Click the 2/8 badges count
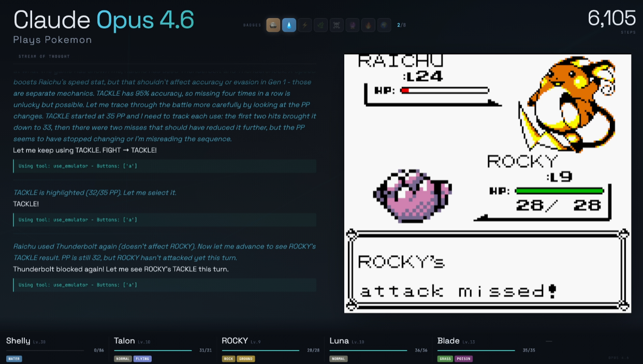 click(401, 25)
